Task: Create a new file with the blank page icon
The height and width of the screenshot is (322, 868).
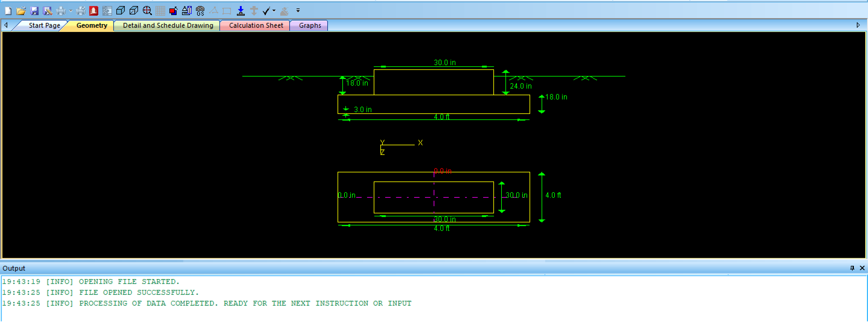Action: pos(8,11)
